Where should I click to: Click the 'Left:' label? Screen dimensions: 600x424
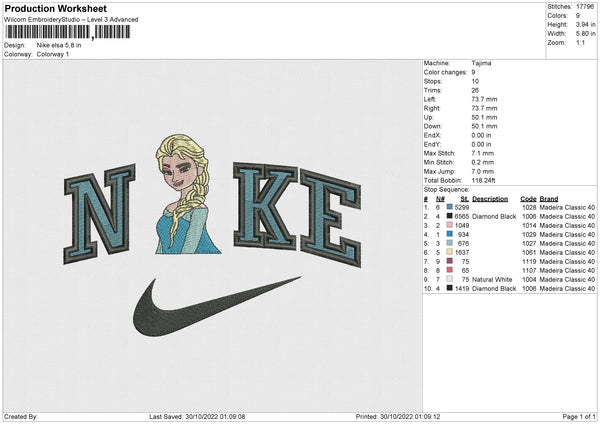[x=430, y=99]
